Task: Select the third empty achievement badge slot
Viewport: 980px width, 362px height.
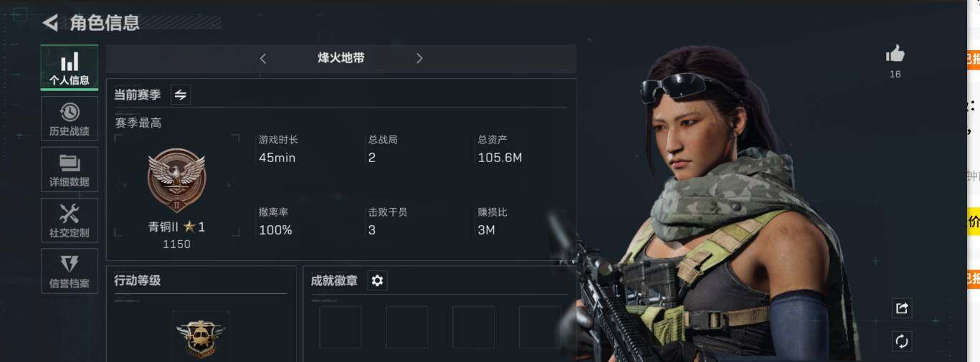Action: (x=473, y=328)
